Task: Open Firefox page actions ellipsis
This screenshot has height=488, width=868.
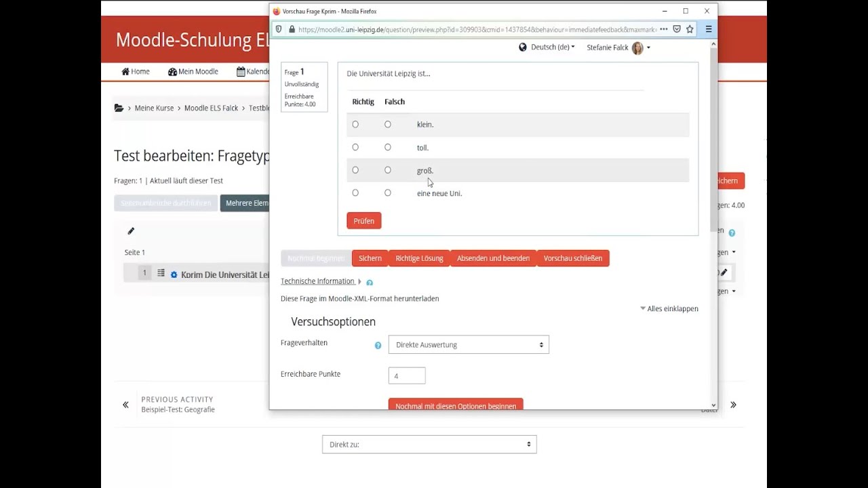Action: (664, 29)
